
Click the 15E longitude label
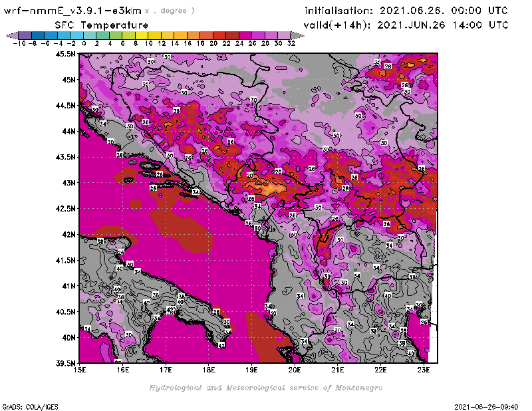80,370
